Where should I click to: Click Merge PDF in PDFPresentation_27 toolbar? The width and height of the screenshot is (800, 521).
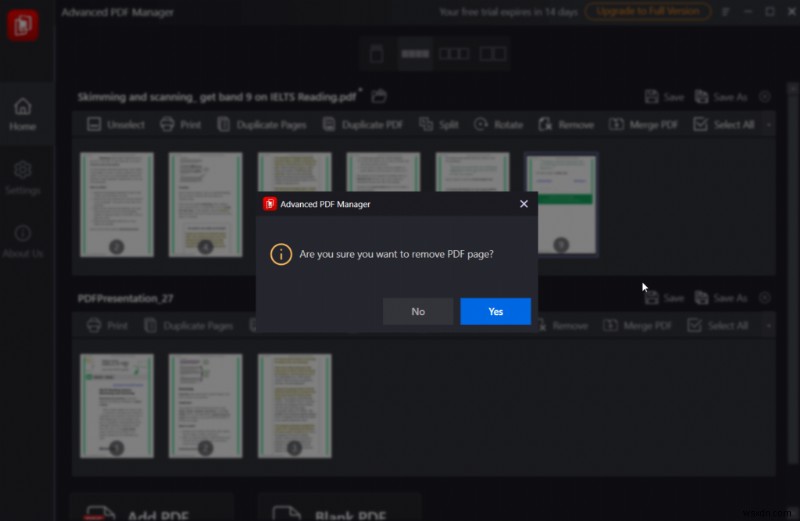click(x=637, y=326)
